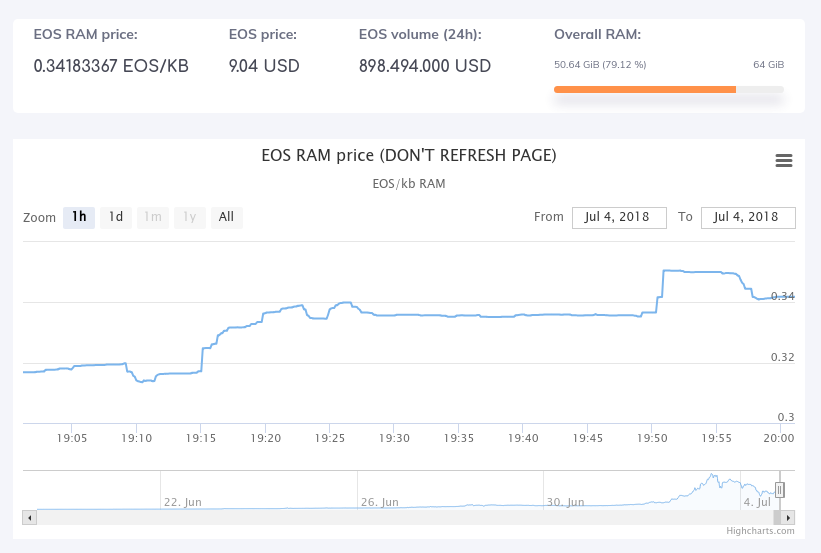Click the navigator scrollbar right arrow
Viewport: 821px width, 553px height.
pyautogui.click(x=788, y=518)
